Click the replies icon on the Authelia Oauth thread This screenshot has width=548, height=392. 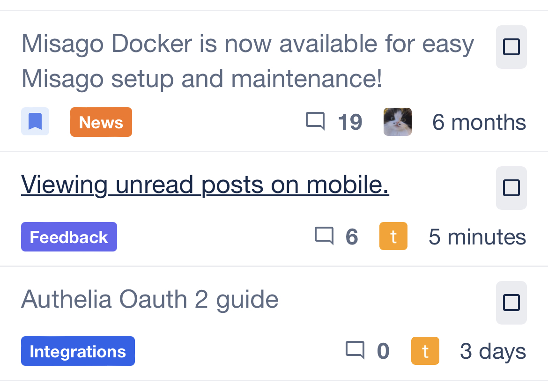[355, 350]
